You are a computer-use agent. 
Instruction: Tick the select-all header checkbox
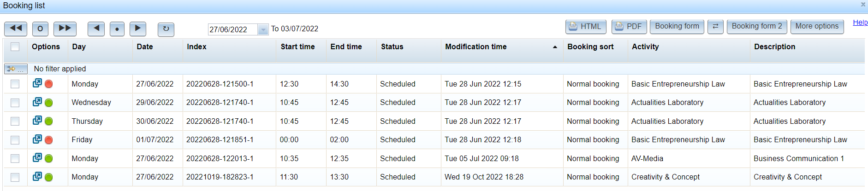15,46
